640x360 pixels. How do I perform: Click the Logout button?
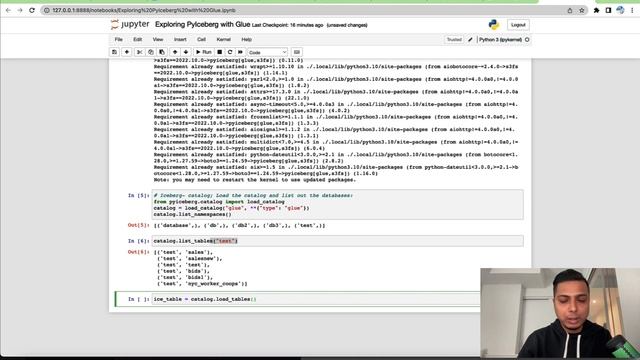(x=518, y=25)
